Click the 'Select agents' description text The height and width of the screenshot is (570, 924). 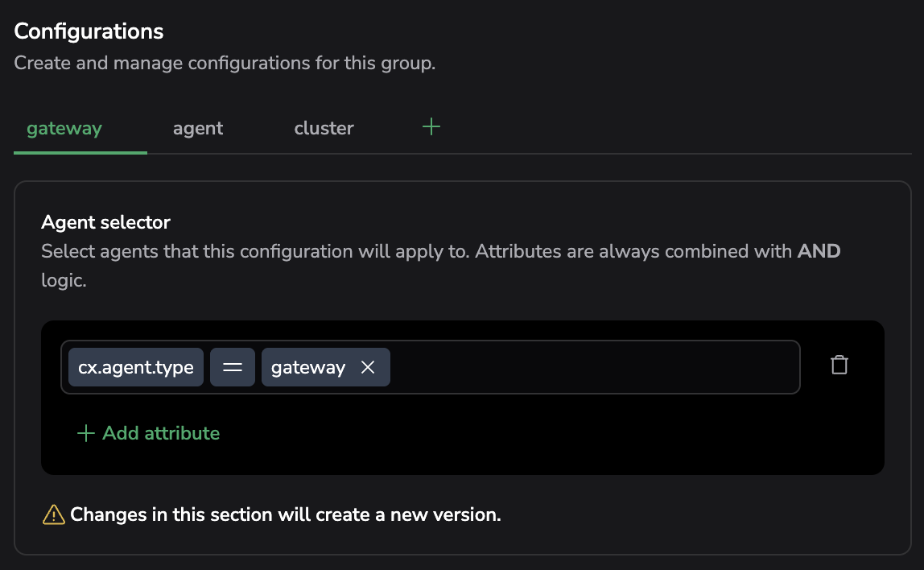[322, 251]
